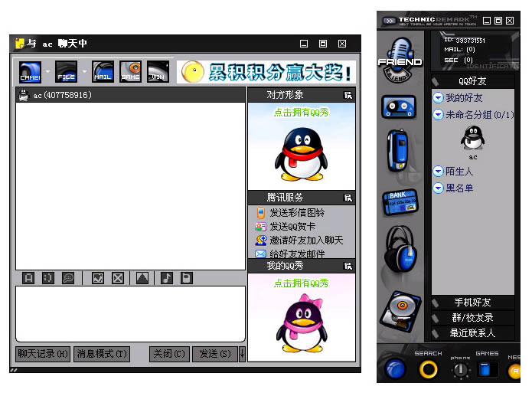
Task: Open dropdown arrow next to FILE icon
Action: tap(84, 72)
